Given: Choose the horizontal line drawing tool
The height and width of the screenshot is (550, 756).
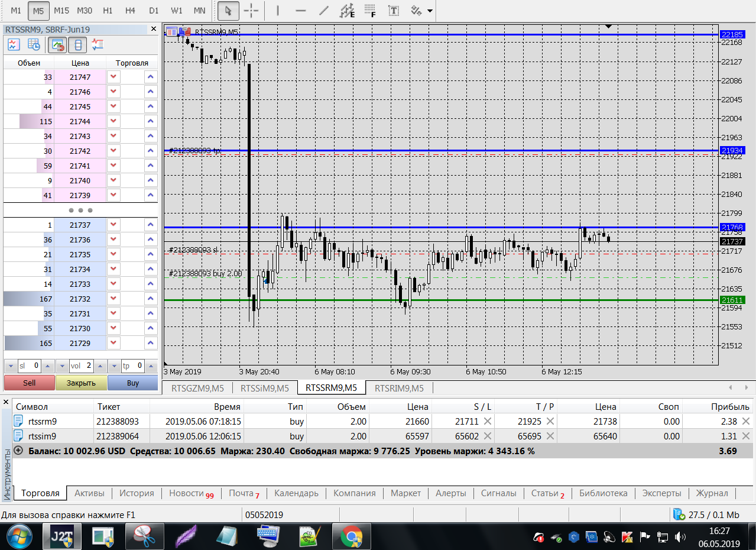Looking at the screenshot, I should point(301,11).
